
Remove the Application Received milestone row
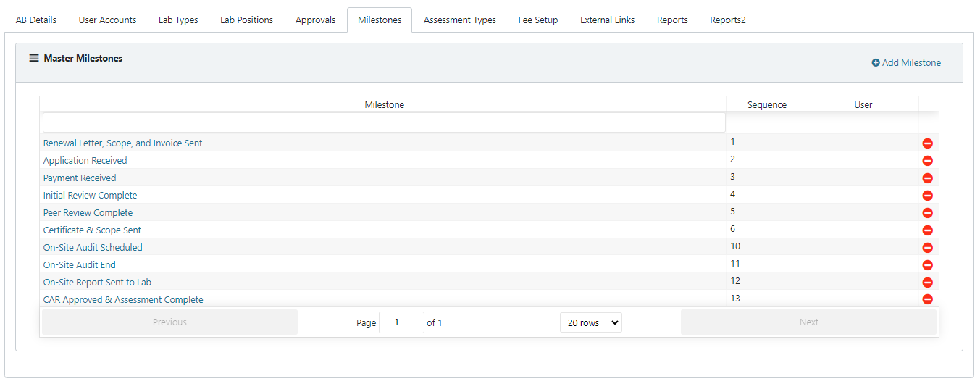tap(927, 161)
